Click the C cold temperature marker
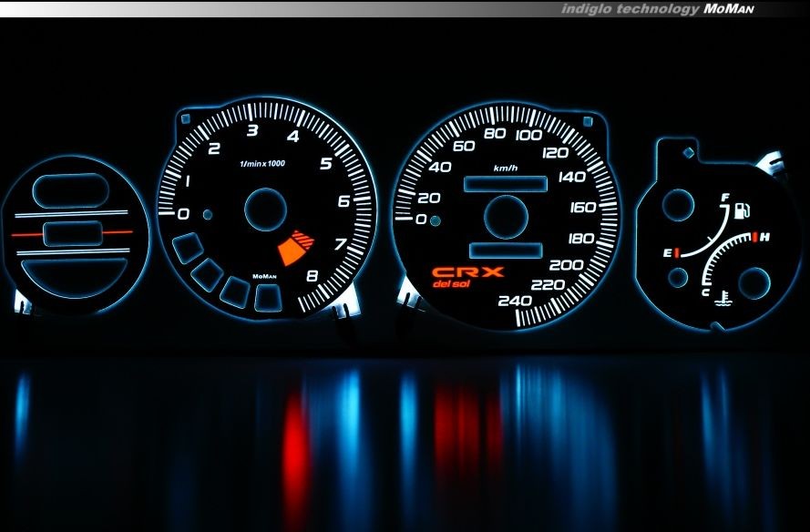Image resolution: width=810 pixels, height=532 pixels. pos(705,292)
